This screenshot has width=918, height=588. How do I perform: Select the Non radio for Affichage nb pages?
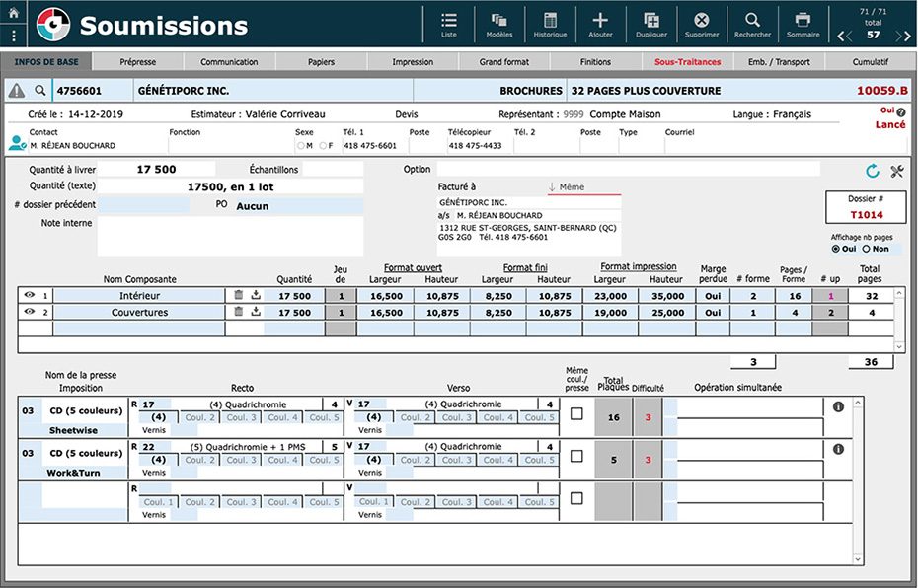point(863,249)
